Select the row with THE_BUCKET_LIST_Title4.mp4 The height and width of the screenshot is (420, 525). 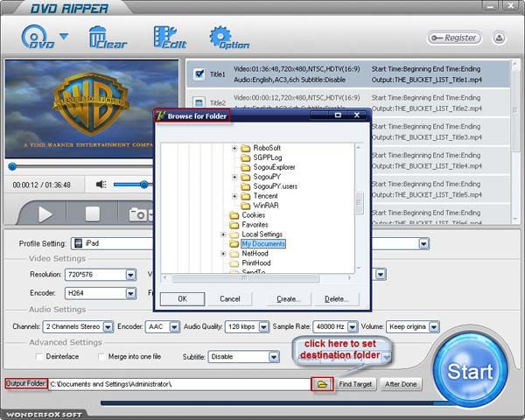[x=441, y=161]
